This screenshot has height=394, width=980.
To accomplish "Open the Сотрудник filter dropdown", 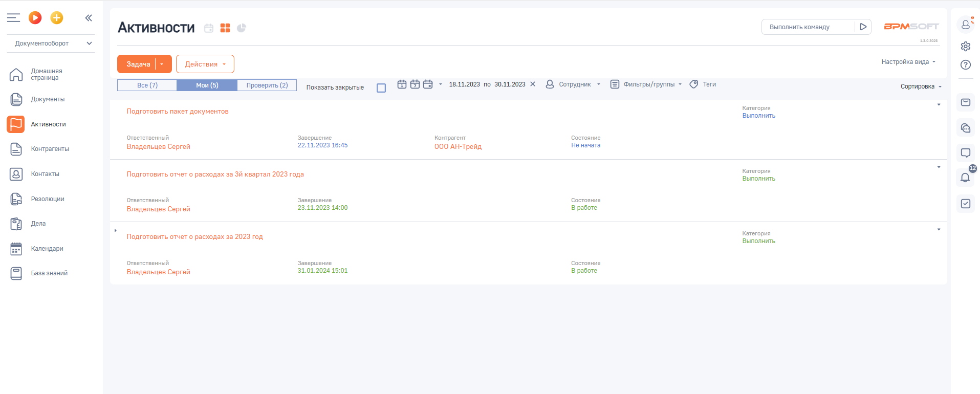I will (573, 84).
